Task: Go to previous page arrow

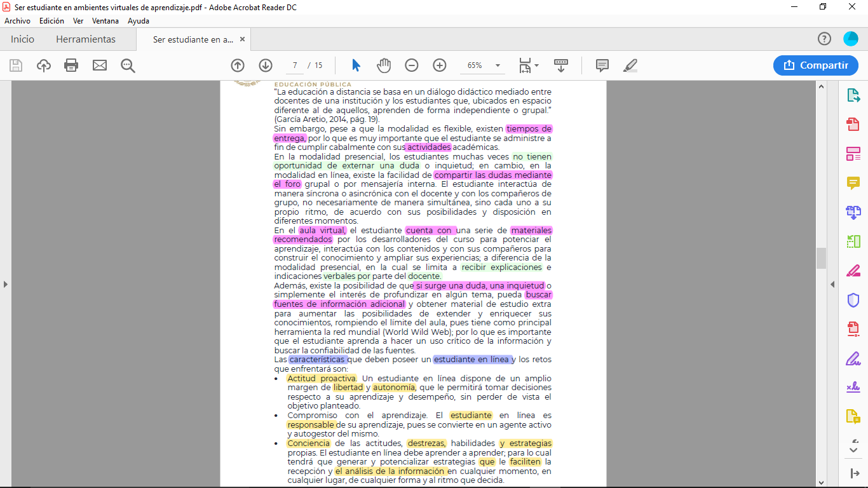Action: pos(238,65)
